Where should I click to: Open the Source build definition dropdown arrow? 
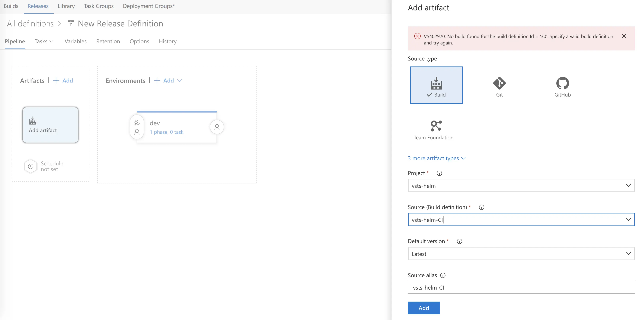point(628,219)
